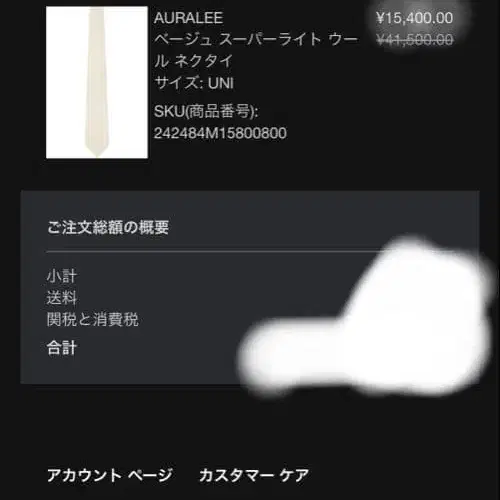Viewport: 500px width, 500px height.
Task: Open the カスタマー ケア link
Action: coord(254,475)
